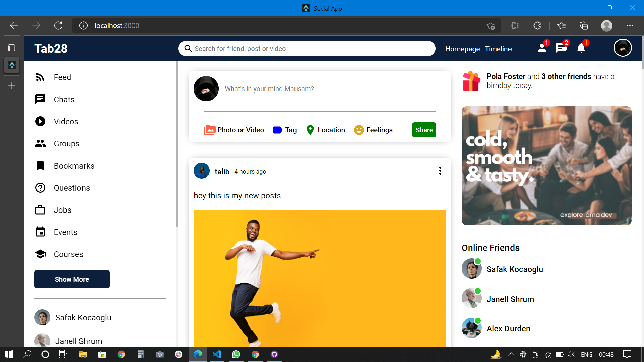This screenshot has width=644, height=362.
Task: Select the Questions icon in sidebar
Action: point(40,188)
